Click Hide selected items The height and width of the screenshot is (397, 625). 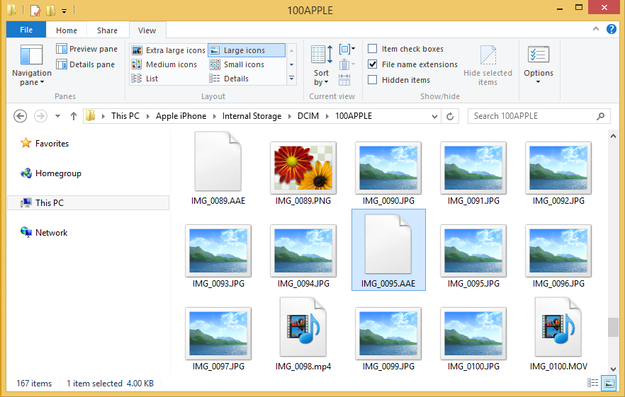point(488,65)
